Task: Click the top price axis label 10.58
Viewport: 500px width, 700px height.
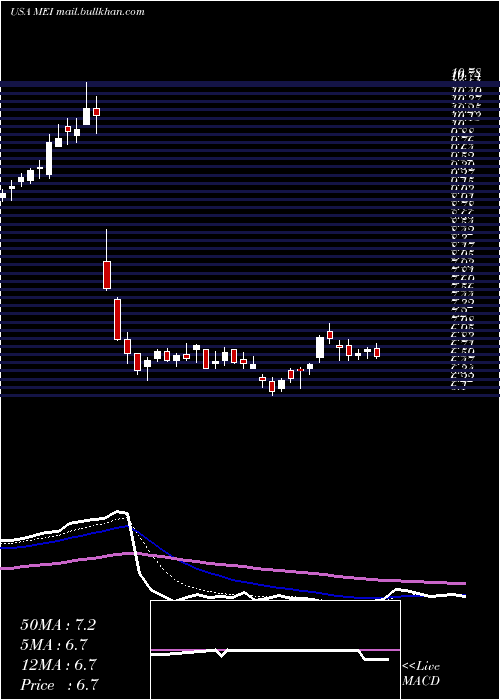Action: coord(466,72)
